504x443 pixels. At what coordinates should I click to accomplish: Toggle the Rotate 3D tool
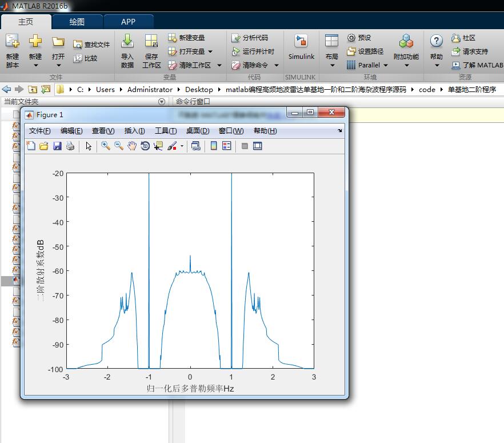tap(145, 146)
